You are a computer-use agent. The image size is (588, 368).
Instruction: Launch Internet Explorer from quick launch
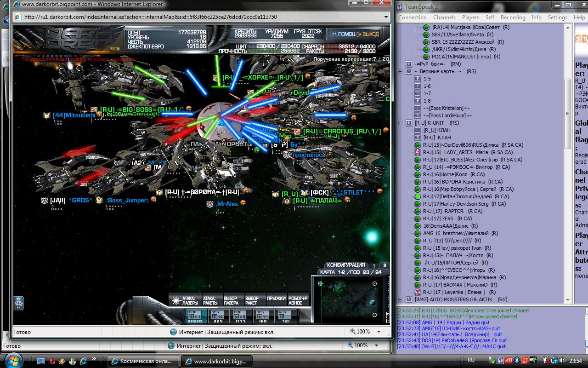click(83, 361)
